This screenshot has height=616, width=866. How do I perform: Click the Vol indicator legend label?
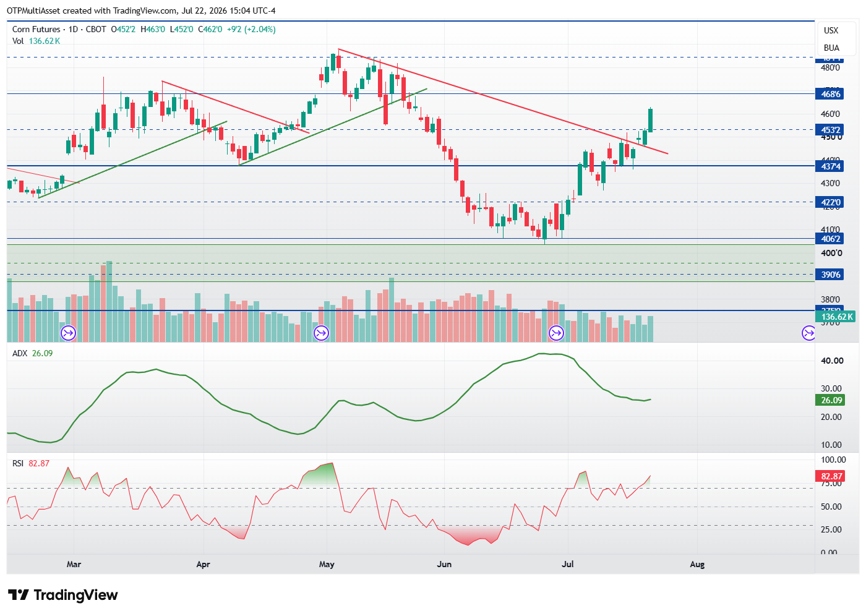click(18, 41)
